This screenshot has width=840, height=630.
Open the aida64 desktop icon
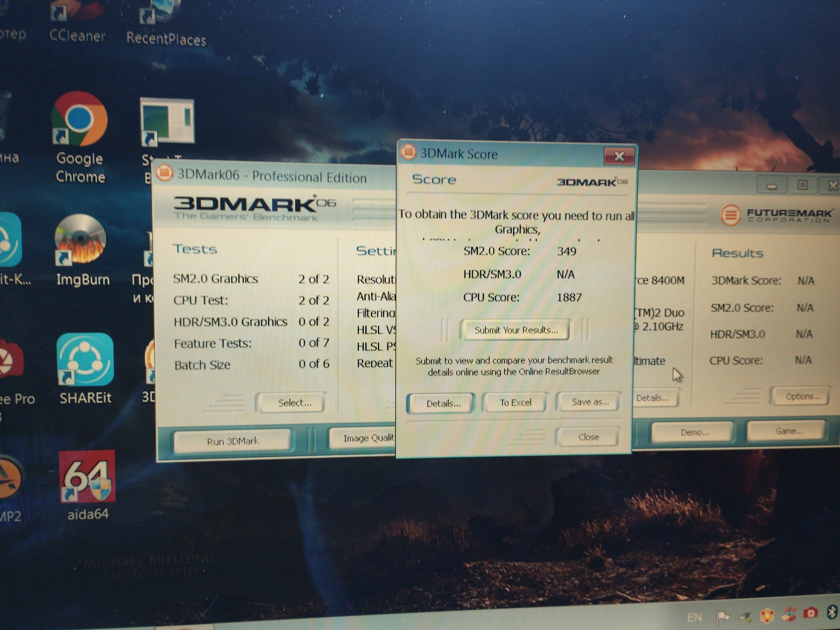coord(87,486)
